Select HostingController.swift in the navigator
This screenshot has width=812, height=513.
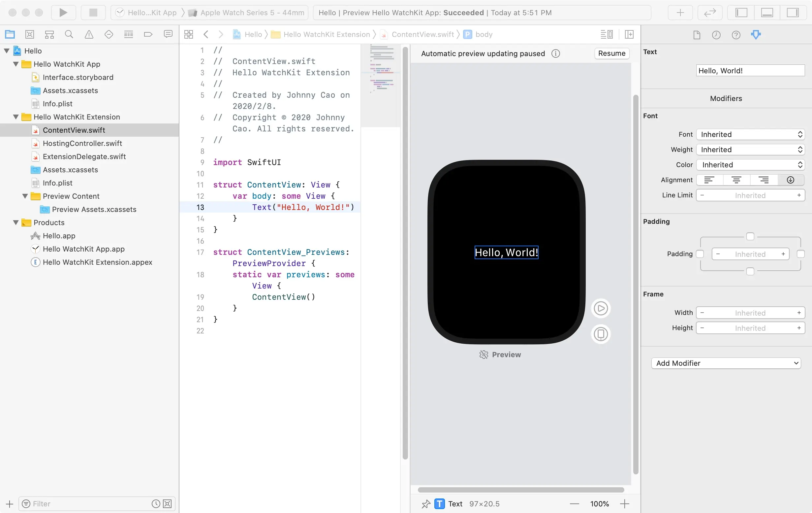pyautogui.click(x=82, y=143)
